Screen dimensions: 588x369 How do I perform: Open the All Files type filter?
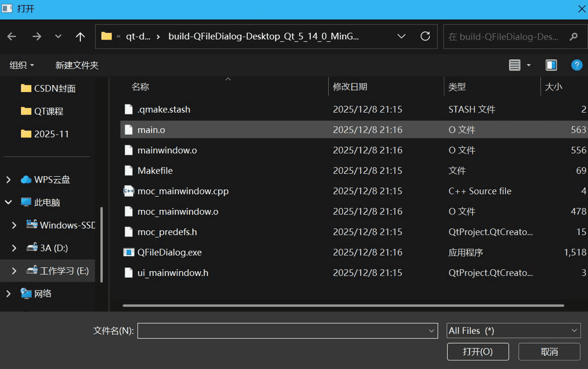[x=514, y=331]
